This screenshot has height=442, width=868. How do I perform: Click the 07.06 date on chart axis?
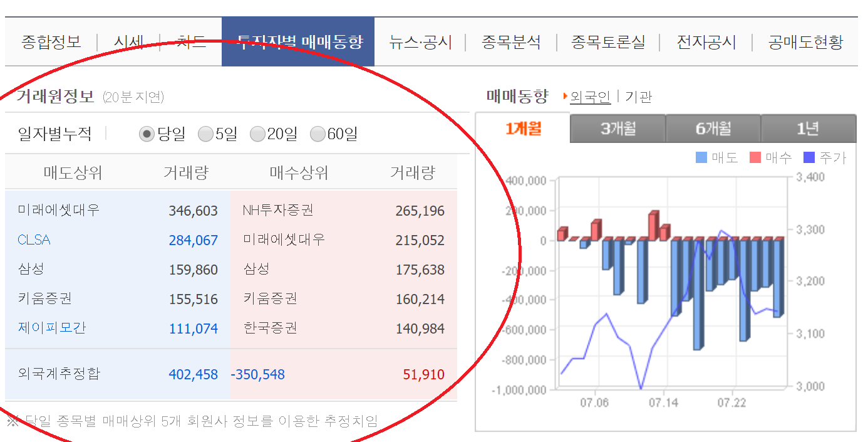[x=594, y=403]
